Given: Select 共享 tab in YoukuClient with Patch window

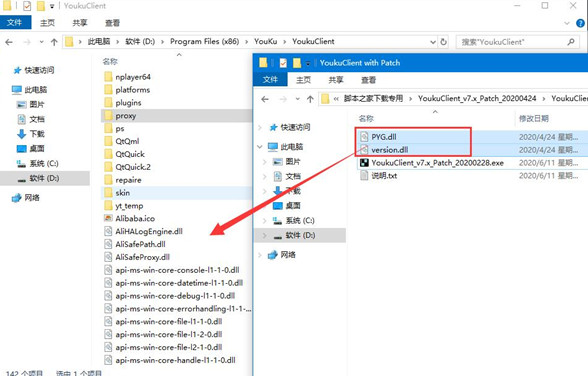Looking at the screenshot, I should click(336, 79).
